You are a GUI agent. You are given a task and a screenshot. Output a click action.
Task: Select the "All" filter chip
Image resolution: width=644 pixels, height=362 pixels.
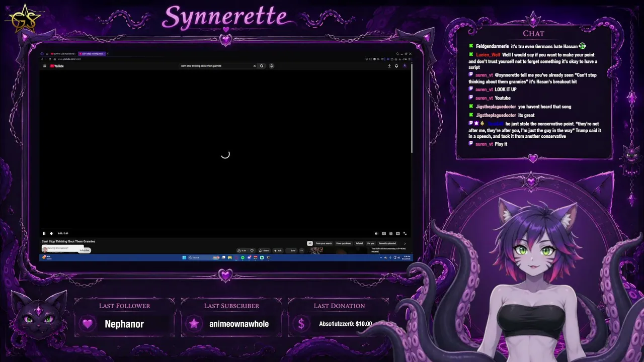click(310, 243)
